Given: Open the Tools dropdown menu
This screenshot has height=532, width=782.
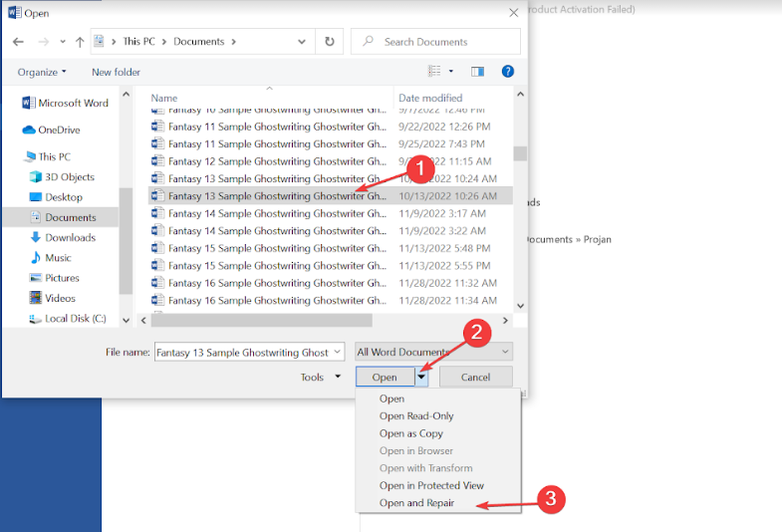Looking at the screenshot, I should [x=320, y=377].
